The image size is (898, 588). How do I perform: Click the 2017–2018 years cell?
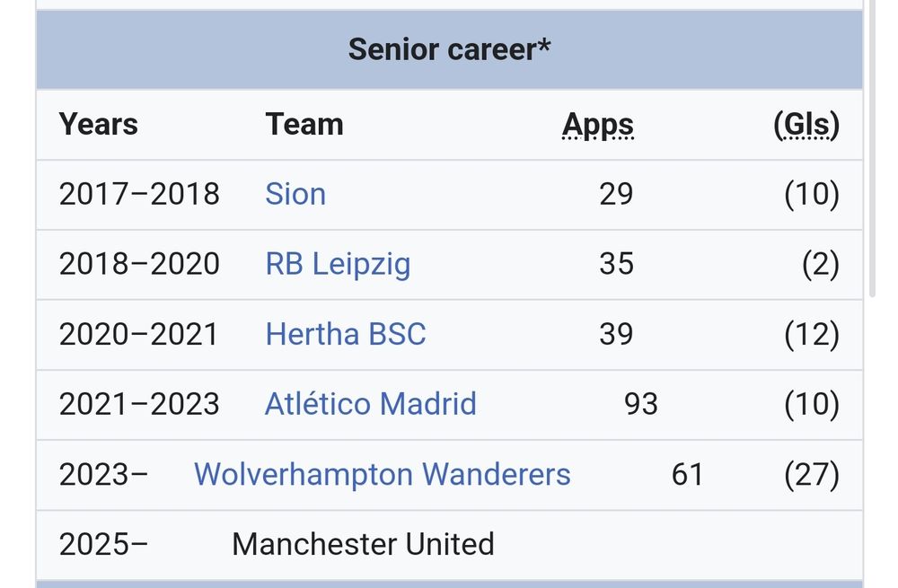(x=139, y=194)
